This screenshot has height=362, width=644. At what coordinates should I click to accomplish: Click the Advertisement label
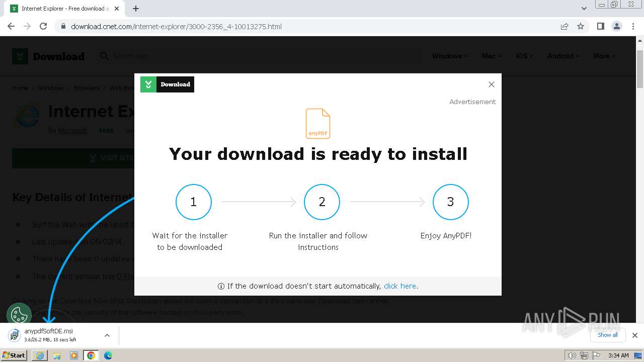[x=472, y=102]
